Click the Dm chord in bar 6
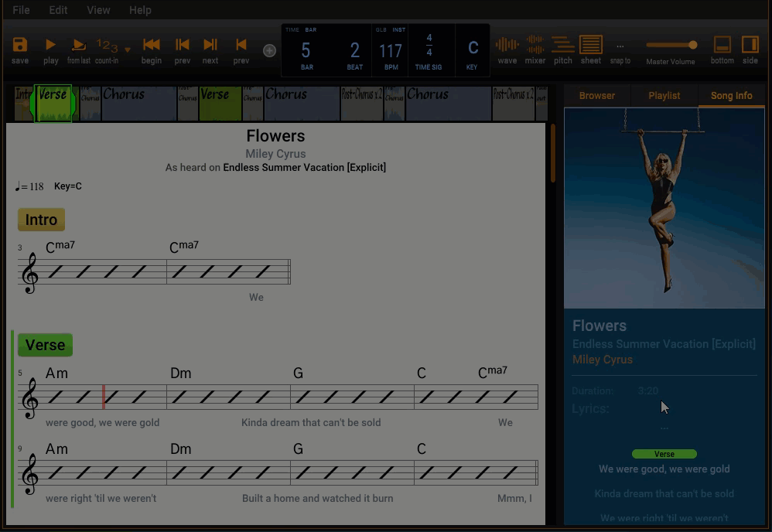772x532 pixels. 181,373
